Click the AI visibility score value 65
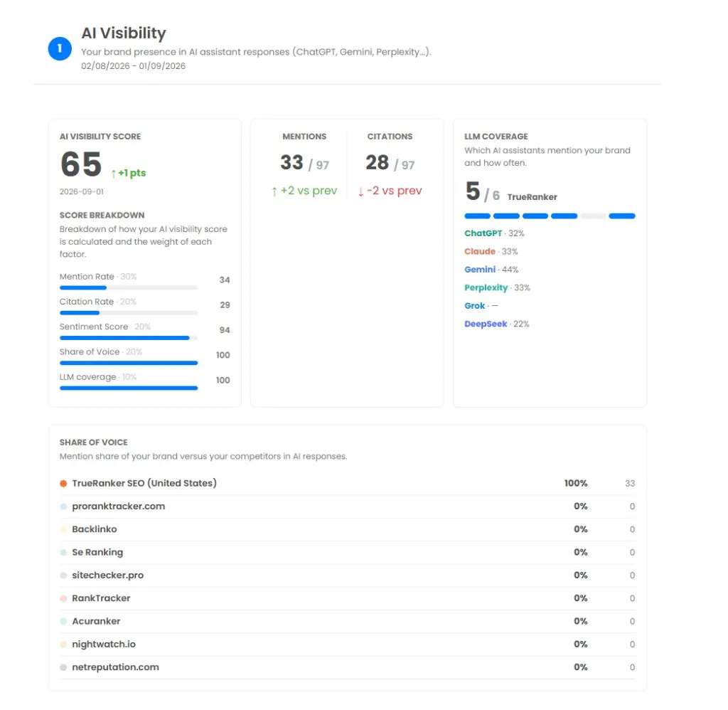 [x=81, y=164]
